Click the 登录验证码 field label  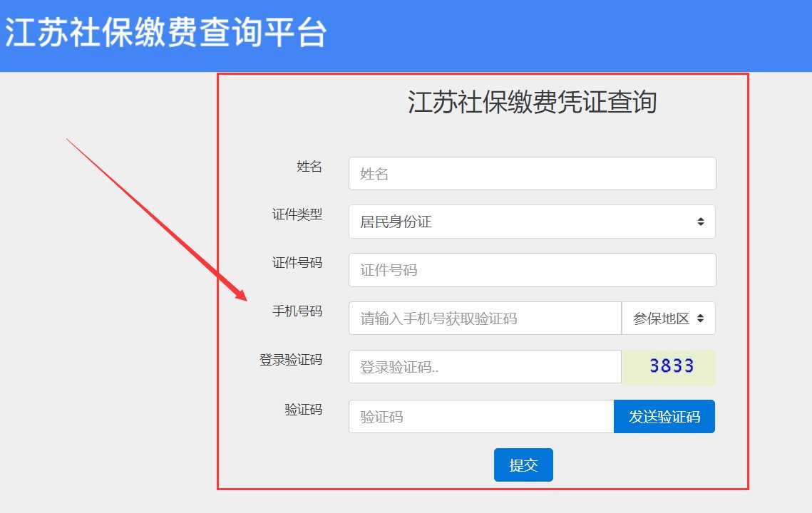coord(291,361)
